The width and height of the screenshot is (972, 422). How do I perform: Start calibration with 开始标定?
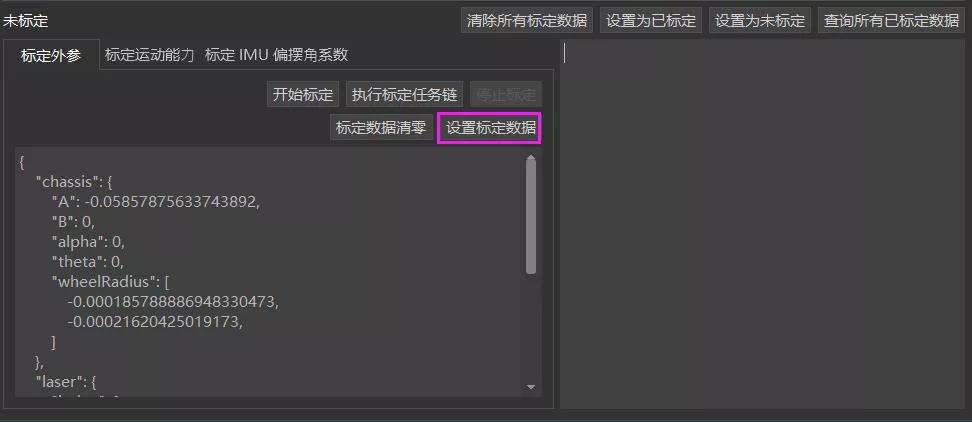[303, 95]
